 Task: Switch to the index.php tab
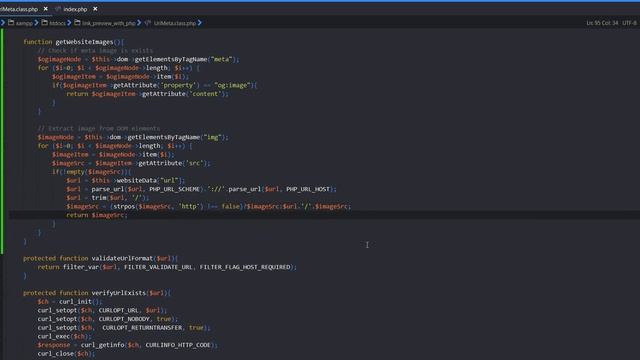pos(75,9)
